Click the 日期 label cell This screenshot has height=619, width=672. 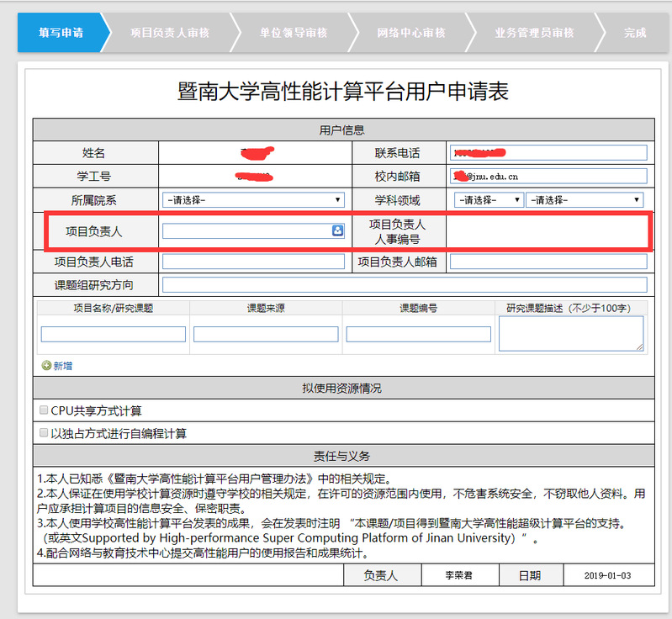(x=531, y=575)
